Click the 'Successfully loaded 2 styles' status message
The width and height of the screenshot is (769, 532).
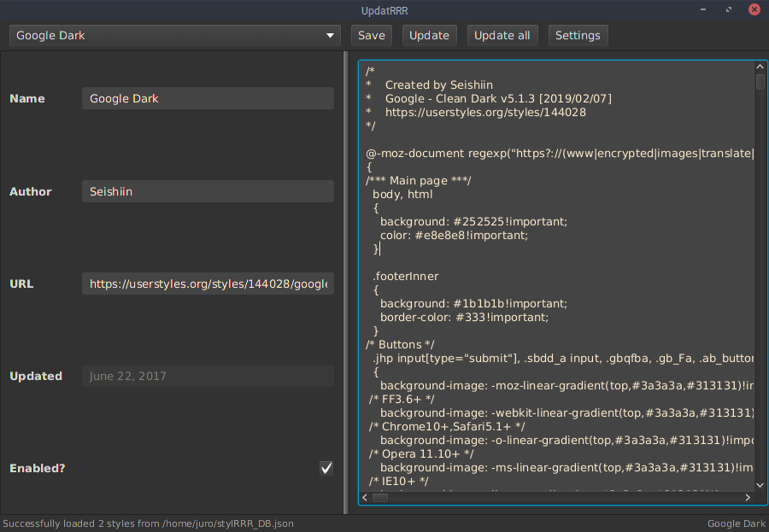[x=148, y=523]
